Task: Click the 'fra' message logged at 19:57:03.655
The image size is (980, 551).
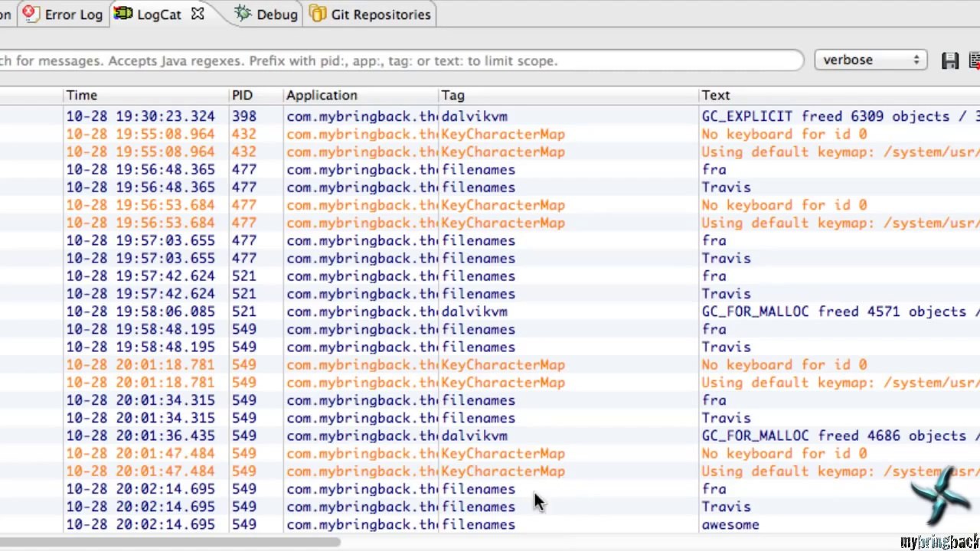Action: point(714,240)
